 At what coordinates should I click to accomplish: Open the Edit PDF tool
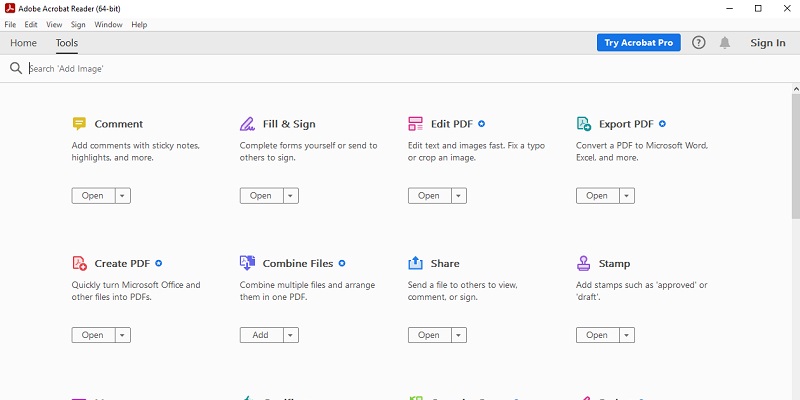[430, 196]
